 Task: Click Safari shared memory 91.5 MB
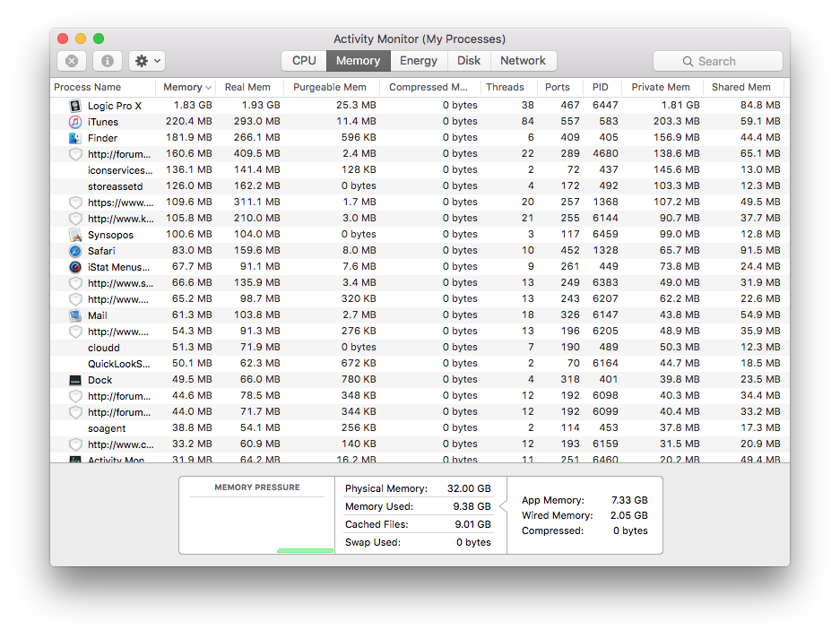[760, 250]
